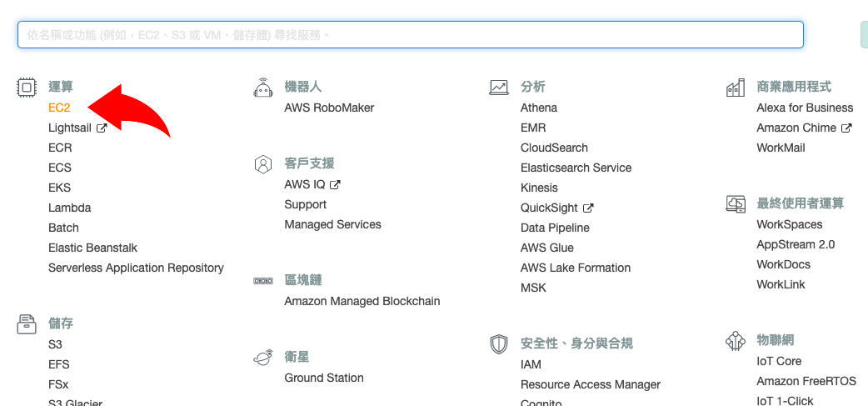Click the Internet of Things (物聯網) icon

click(736, 340)
